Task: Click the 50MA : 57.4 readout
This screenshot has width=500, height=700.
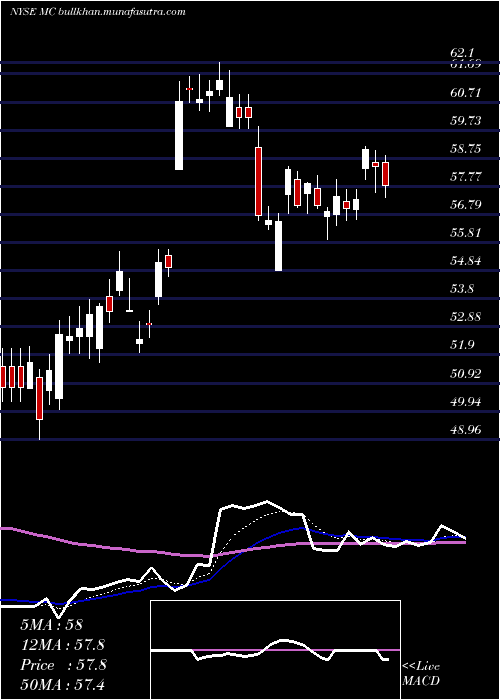Action: [x=63, y=684]
